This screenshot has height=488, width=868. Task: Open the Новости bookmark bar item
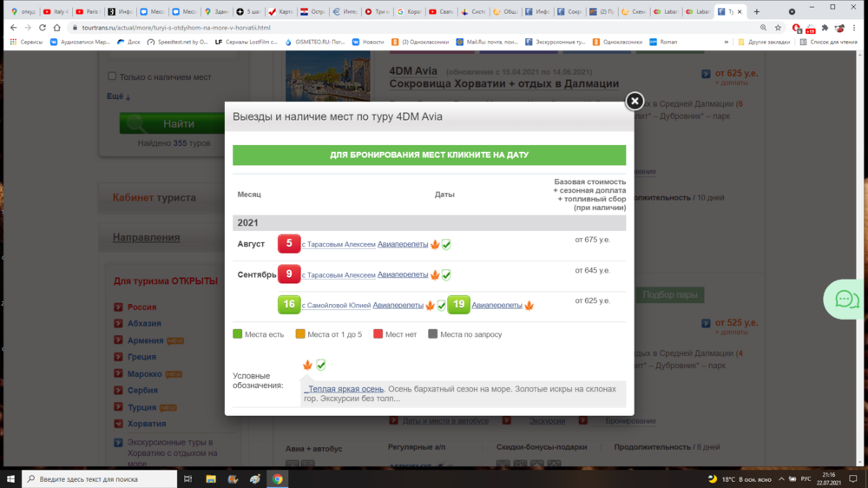click(x=372, y=42)
